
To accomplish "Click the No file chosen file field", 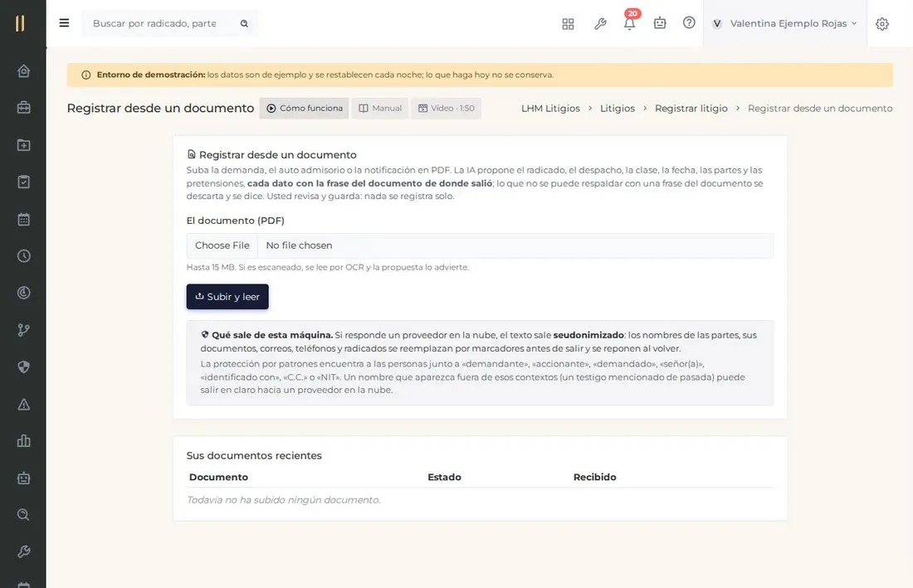I will 480,245.
